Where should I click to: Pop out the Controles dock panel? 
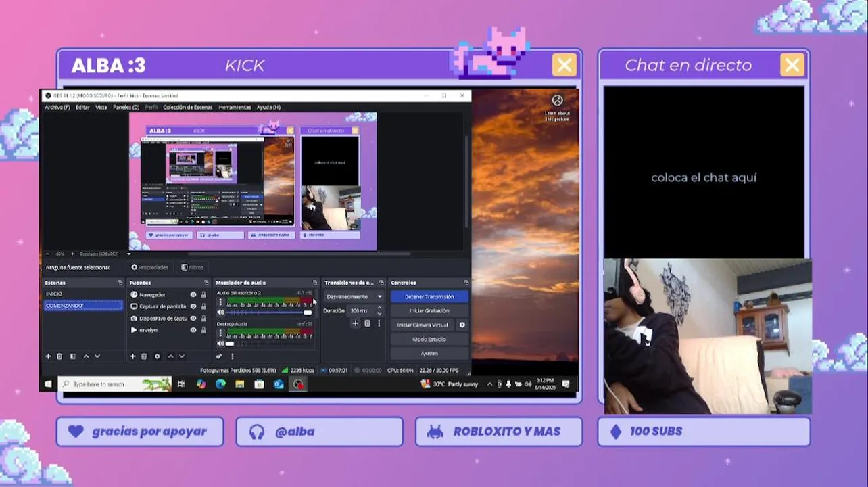point(466,283)
